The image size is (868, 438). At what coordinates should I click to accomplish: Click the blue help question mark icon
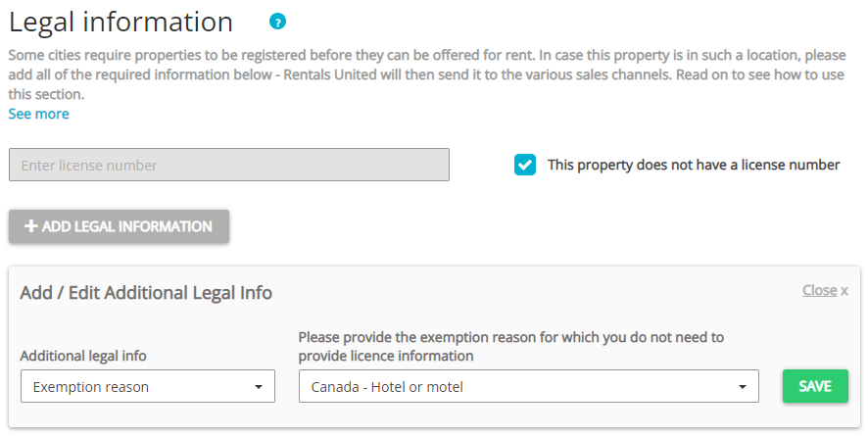pyautogui.click(x=278, y=22)
